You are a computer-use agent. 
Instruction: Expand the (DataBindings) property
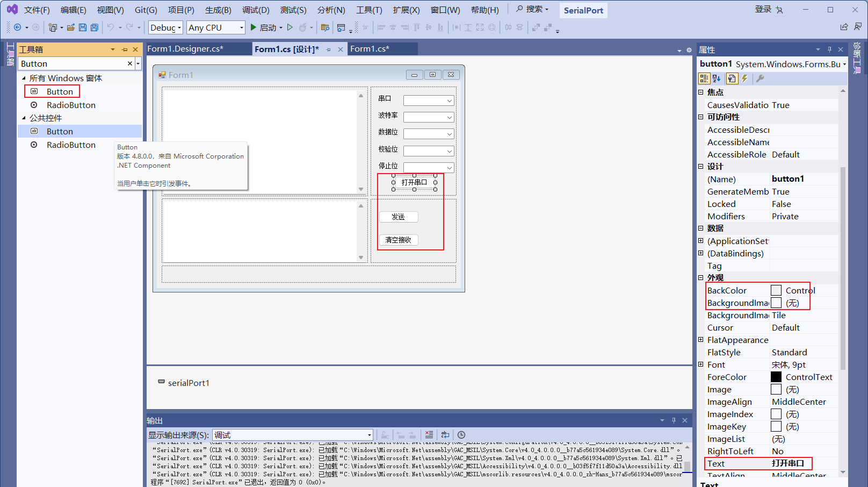click(x=700, y=253)
